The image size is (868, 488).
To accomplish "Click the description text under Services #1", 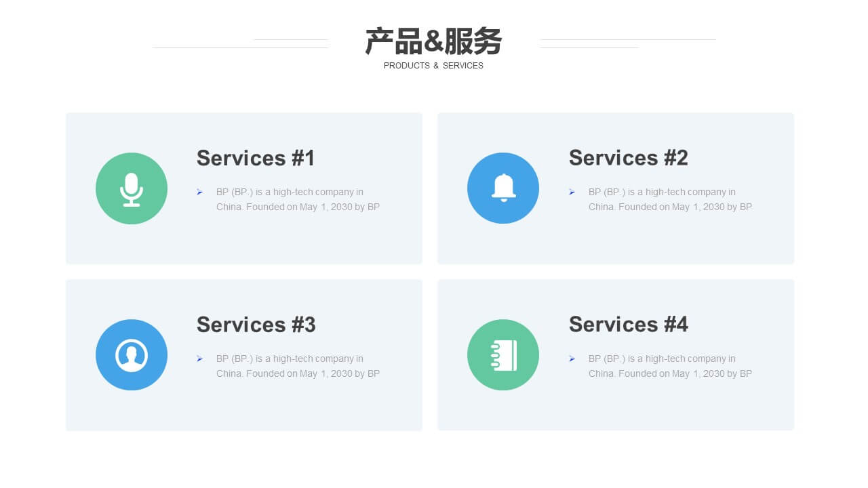I will click(x=298, y=199).
